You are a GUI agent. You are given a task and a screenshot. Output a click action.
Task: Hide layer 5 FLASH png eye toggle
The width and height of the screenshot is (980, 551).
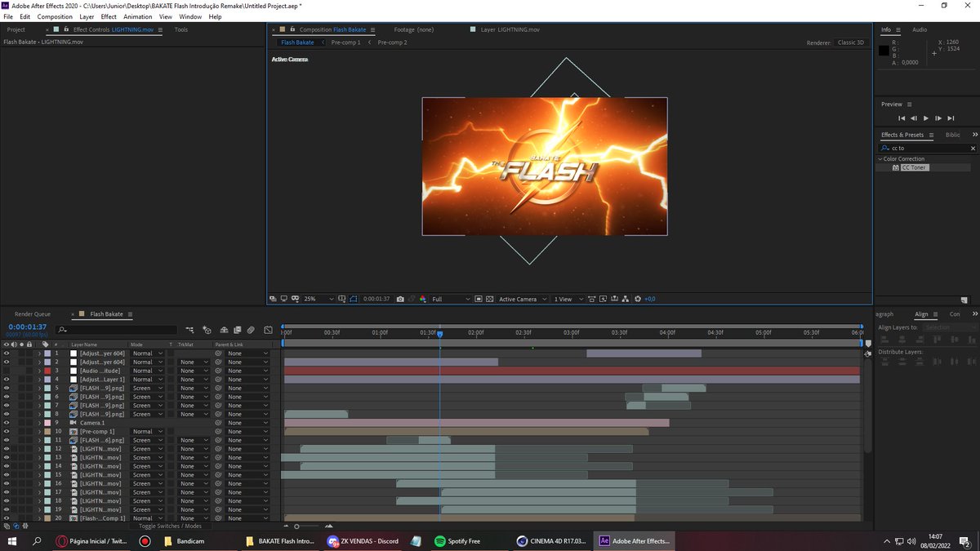tap(7, 388)
